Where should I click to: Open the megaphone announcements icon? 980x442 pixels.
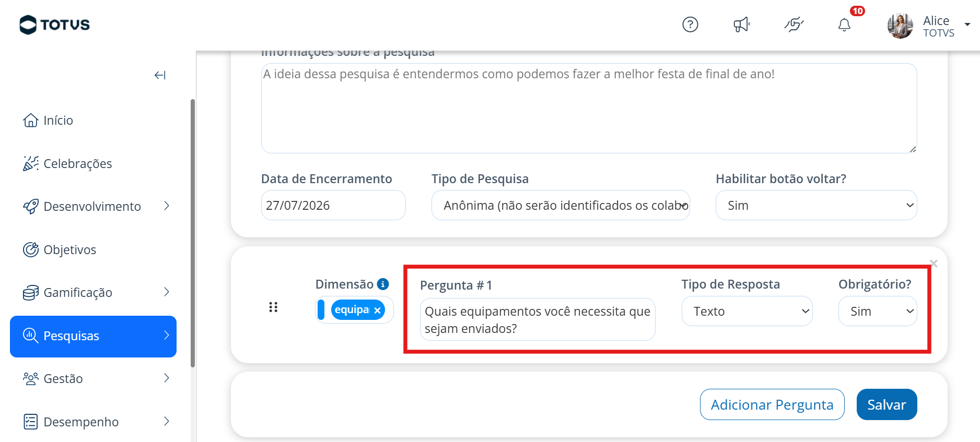coord(741,25)
